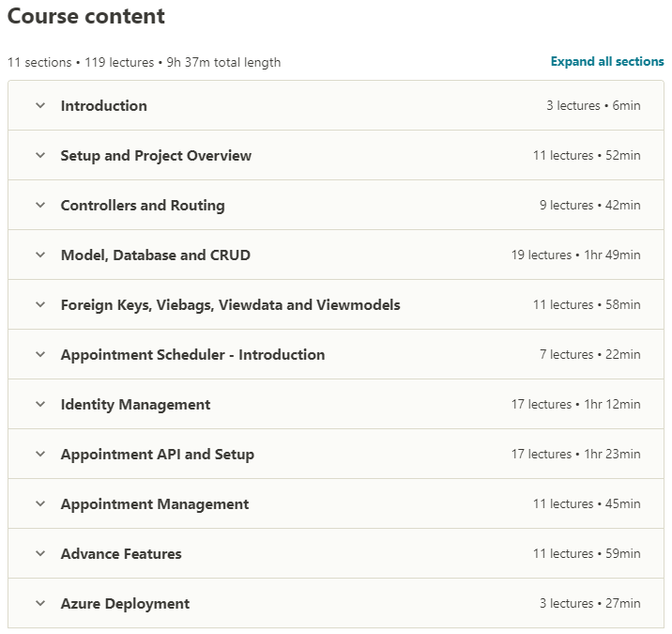Toggle chevron beside Controllers and Routing
The height and width of the screenshot is (634, 672).
[40, 206]
